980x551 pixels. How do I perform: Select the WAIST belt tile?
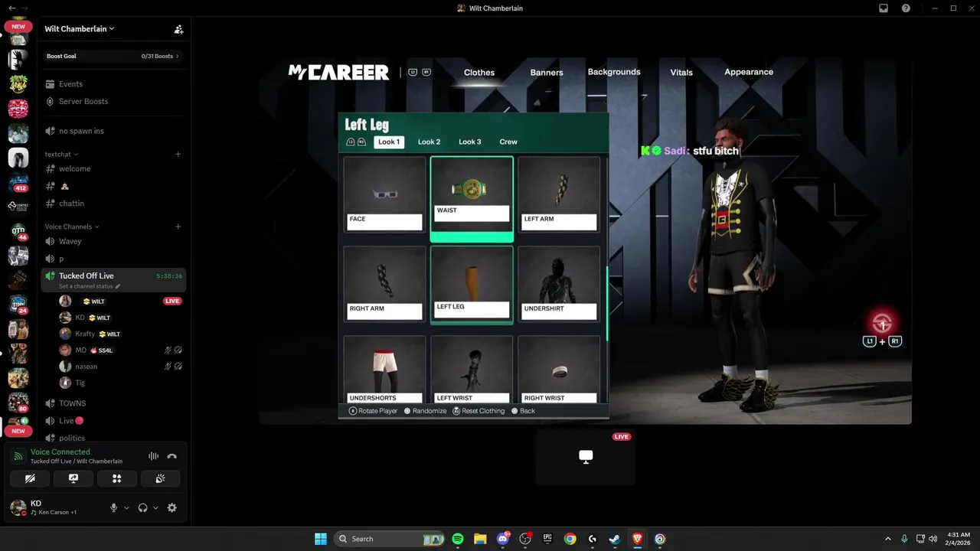pyautogui.click(x=472, y=199)
